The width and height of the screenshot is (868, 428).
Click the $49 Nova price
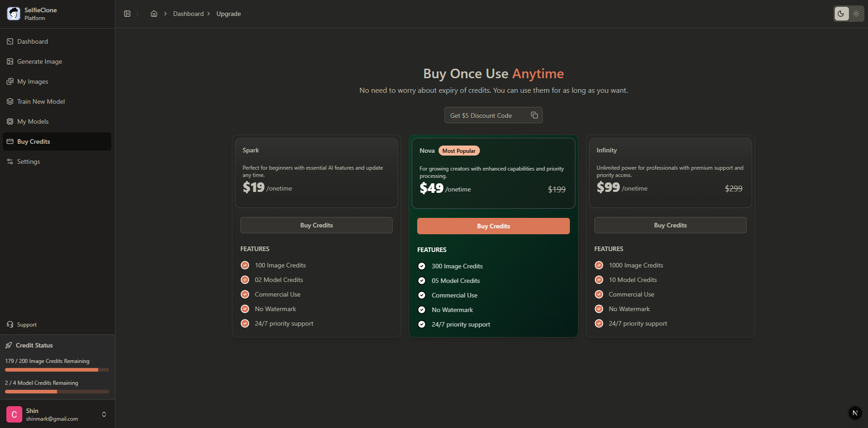click(x=431, y=188)
